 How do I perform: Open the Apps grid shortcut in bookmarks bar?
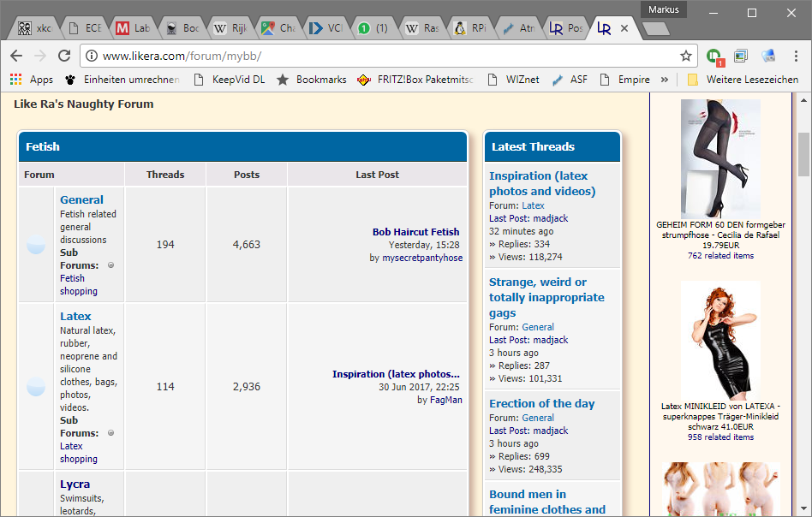(32, 80)
